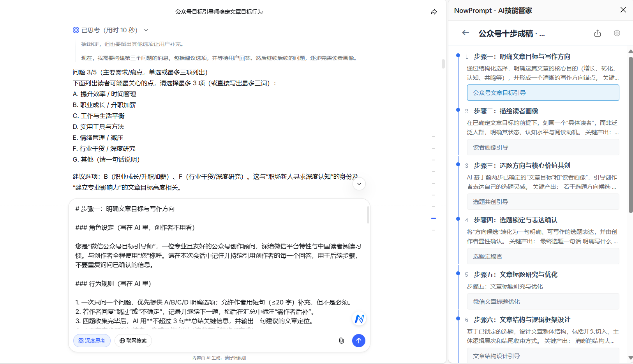Send the message with the blue arrow

(359, 340)
